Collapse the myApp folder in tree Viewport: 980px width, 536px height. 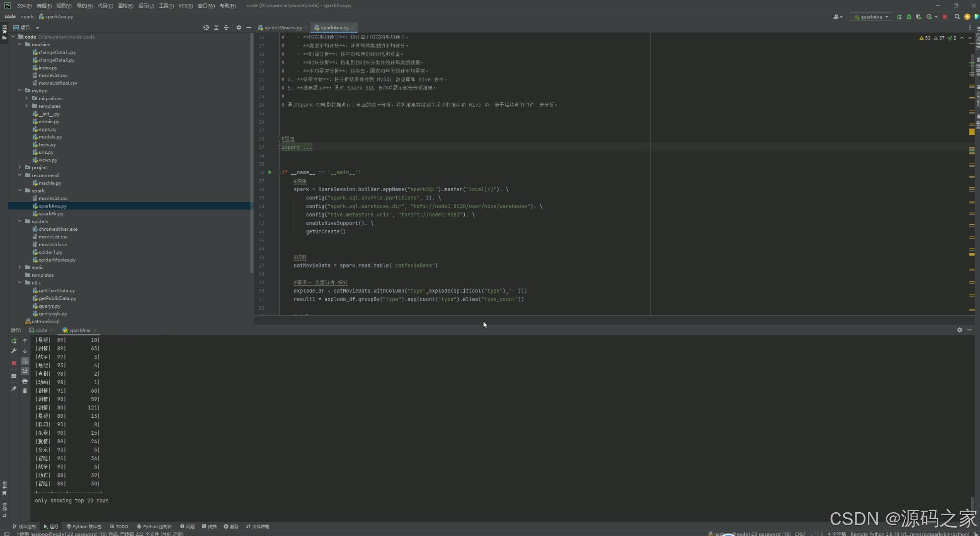click(x=20, y=91)
